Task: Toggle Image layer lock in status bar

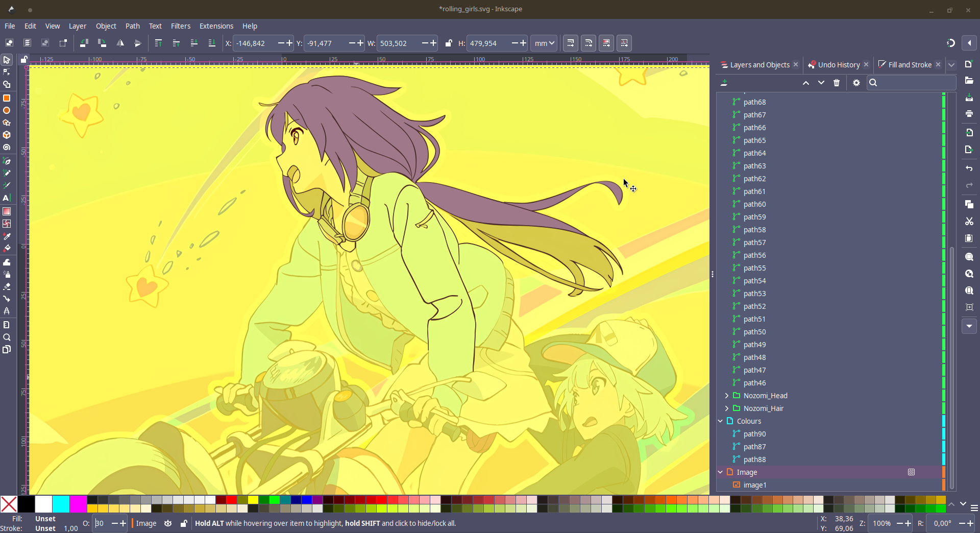Action: [x=184, y=523]
